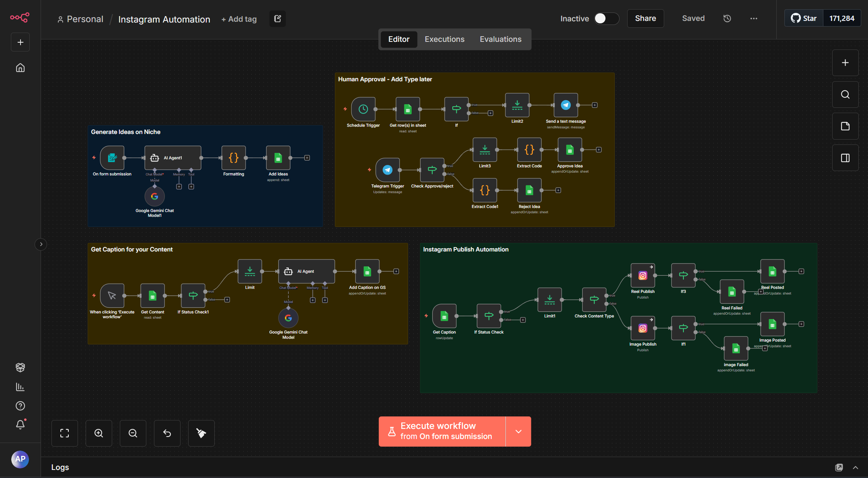Click the Add tag link

[x=239, y=19]
